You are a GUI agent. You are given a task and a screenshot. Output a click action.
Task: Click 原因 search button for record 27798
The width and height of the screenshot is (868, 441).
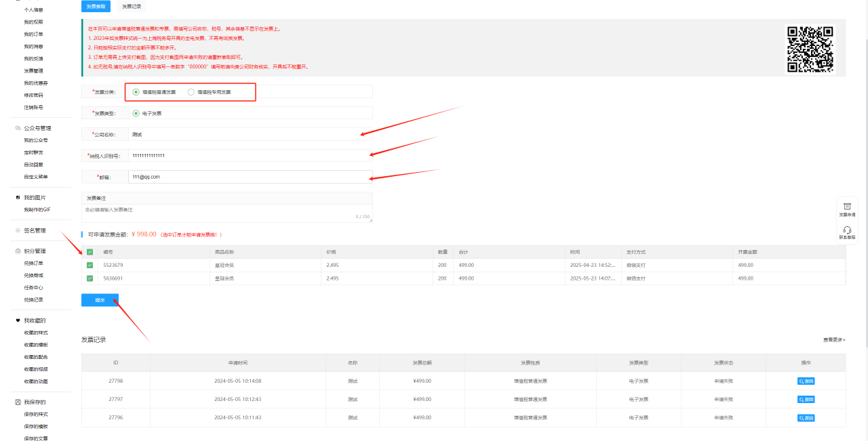point(806,381)
